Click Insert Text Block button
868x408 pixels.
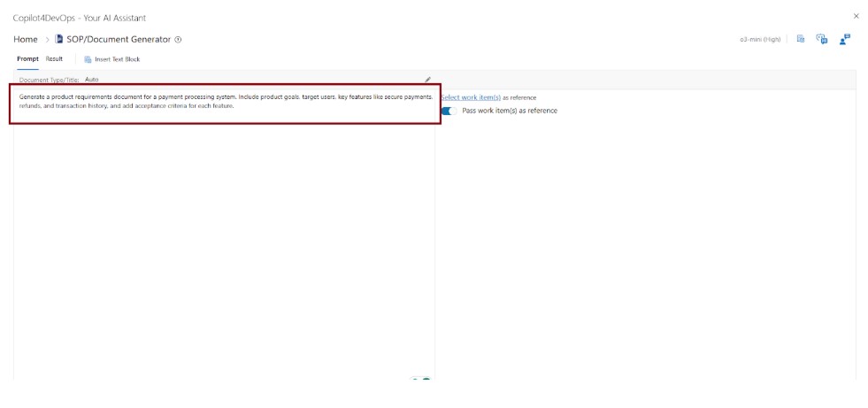[112, 59]
